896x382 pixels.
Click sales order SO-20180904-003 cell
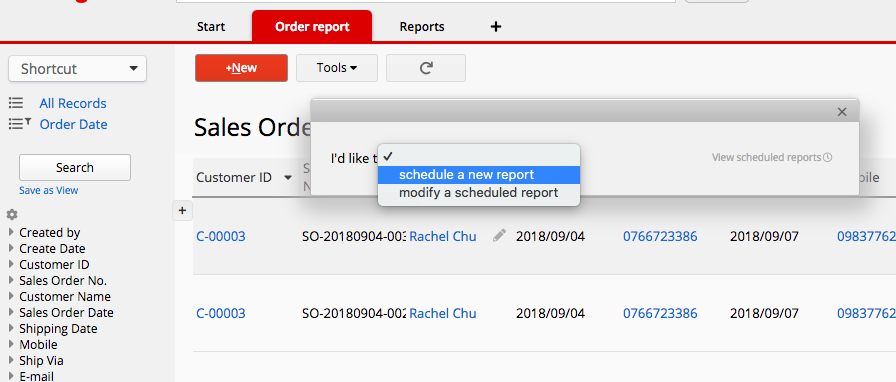[354, 236]
